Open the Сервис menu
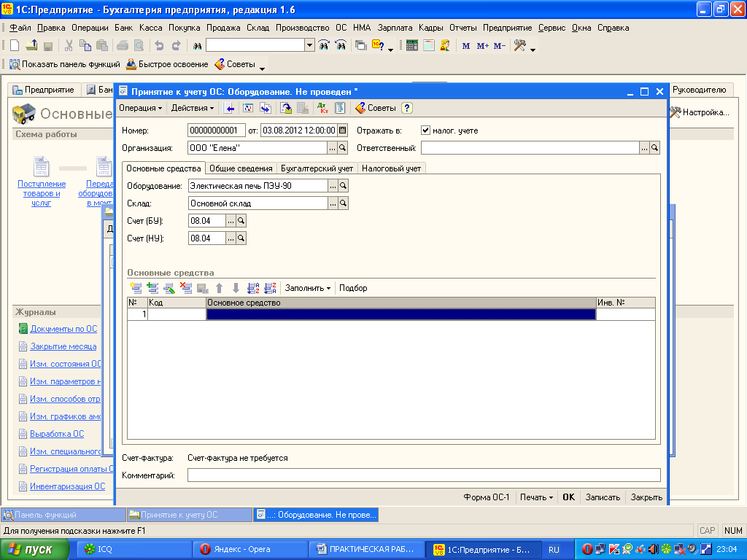The image size is (747, 560). click(551, 28)
